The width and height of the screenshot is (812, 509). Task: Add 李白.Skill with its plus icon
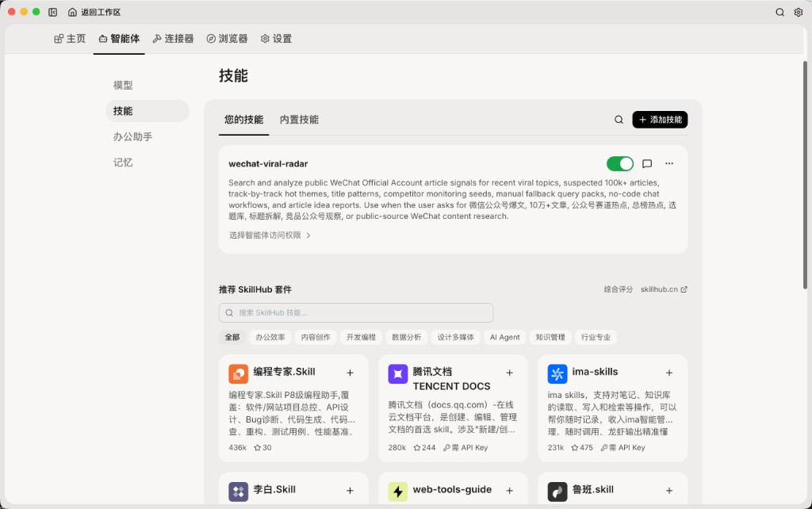350,491
